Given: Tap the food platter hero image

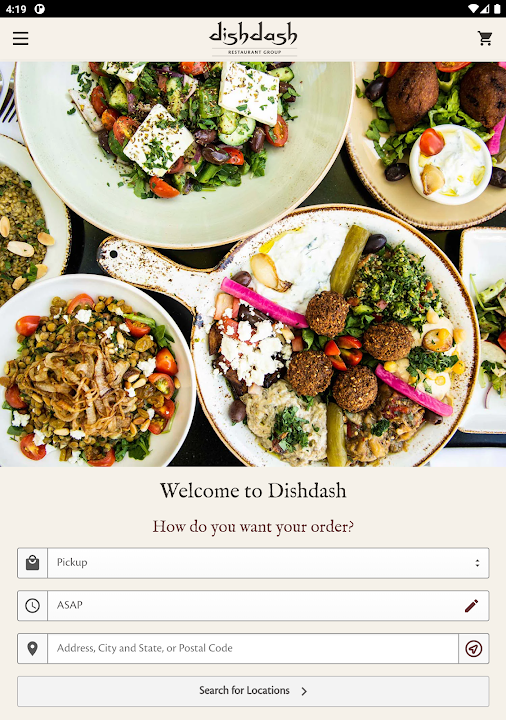Looking at the screenshot, I should pyautogui.click(x=253, y=264).
